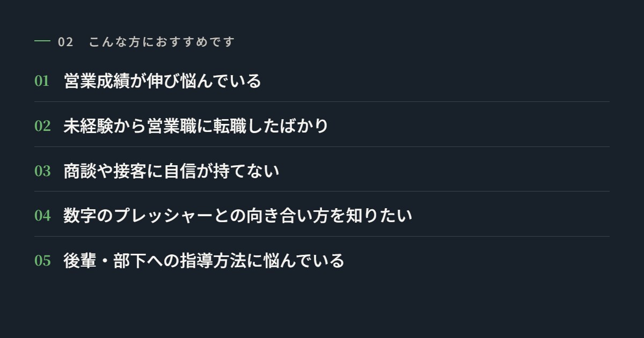This screenshot has height=338, width=644.
Task: Click the divider line below item 03
Action: click(x=322, y=191)
